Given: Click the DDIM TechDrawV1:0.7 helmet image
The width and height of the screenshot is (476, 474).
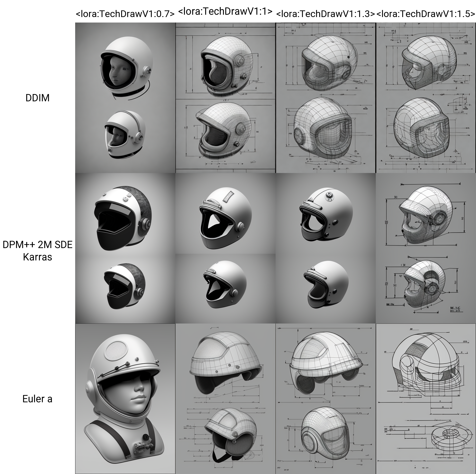Looking at the screenshot, I should 125,98.
